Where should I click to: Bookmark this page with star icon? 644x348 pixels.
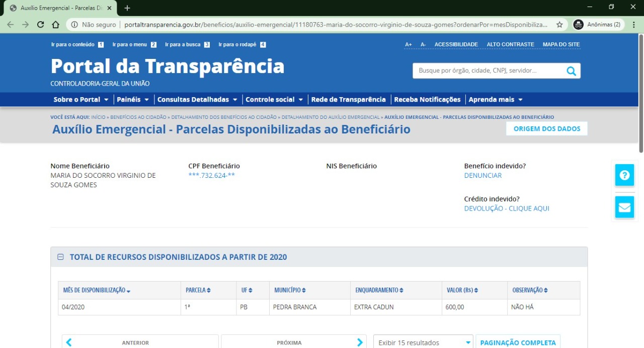pyautogui.click(x=559, y=24)
